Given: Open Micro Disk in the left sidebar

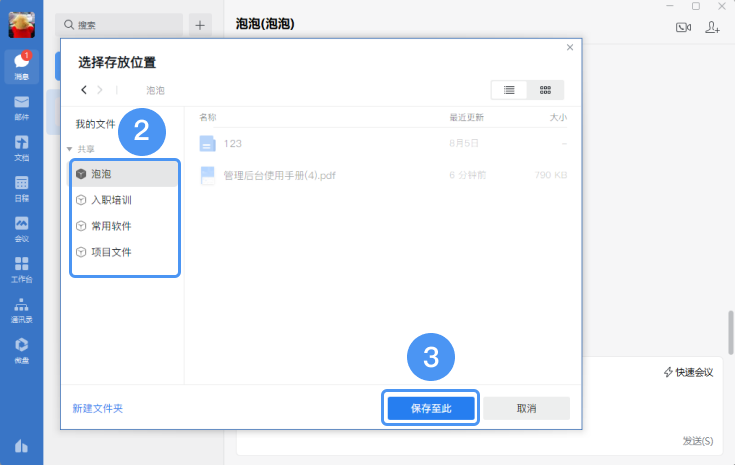Looking at the screenshot, I should 21,350.
